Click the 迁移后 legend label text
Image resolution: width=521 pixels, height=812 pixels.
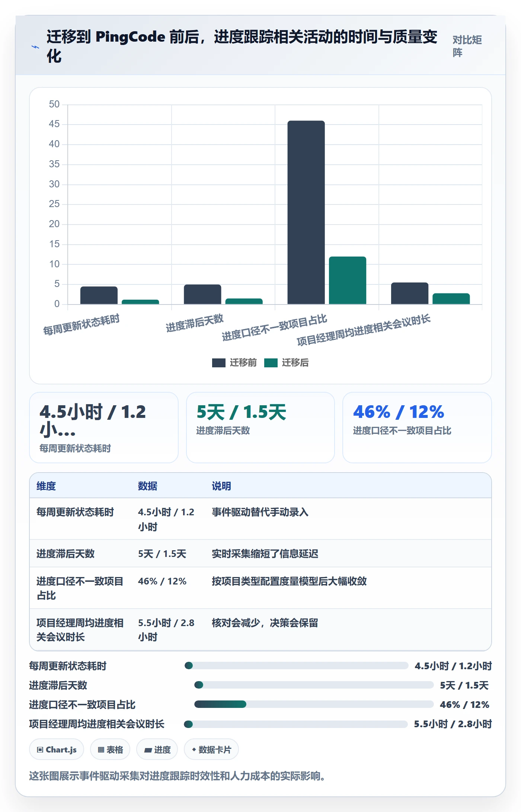[295, 363]
